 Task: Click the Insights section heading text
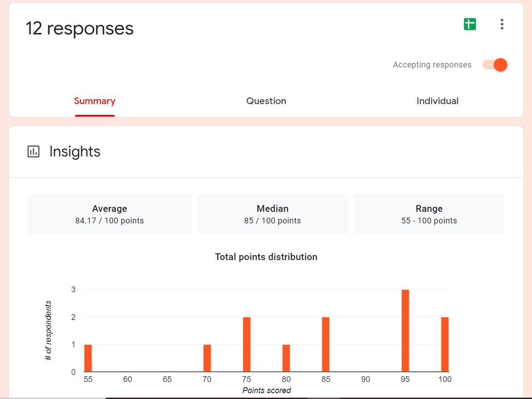pyautogui.click(x=75, y=151)
